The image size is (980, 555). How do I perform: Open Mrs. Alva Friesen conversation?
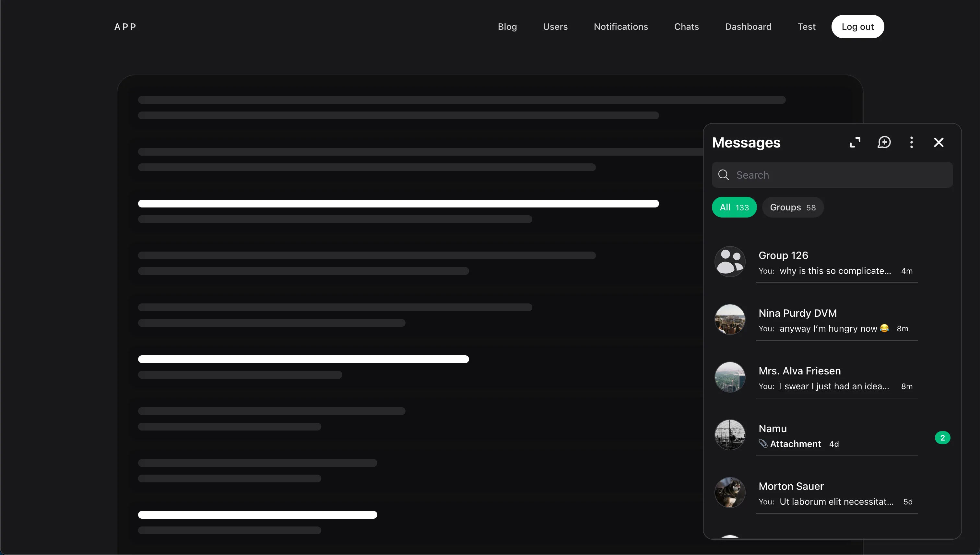832,378
